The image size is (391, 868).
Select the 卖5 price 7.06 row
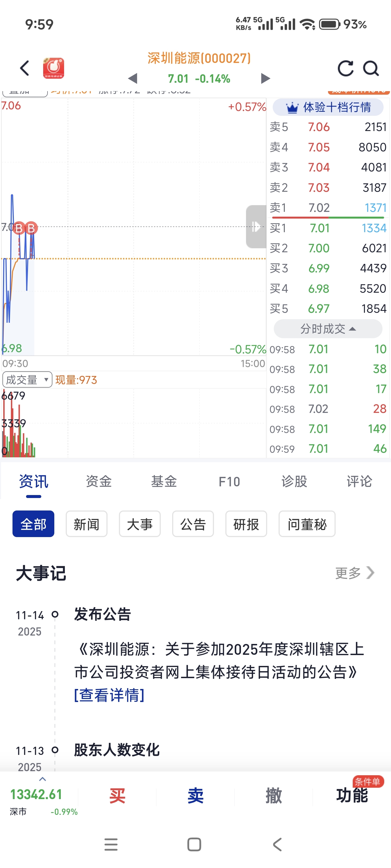[328, 127]
